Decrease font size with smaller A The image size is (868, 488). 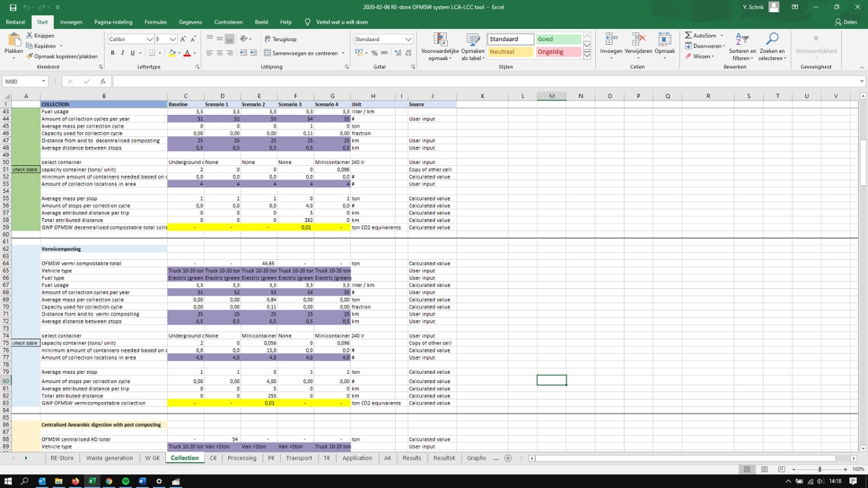[x=193, y=40]
